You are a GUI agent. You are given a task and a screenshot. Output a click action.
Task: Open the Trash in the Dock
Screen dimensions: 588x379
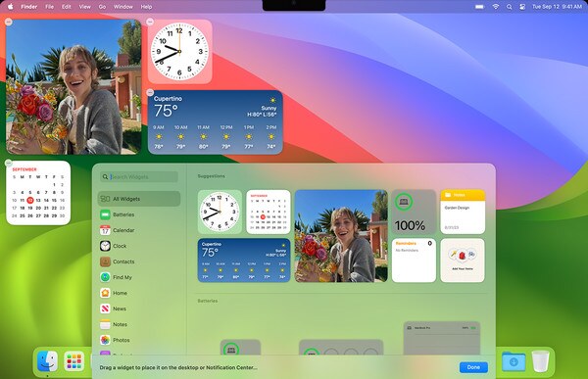pos(540,361)
